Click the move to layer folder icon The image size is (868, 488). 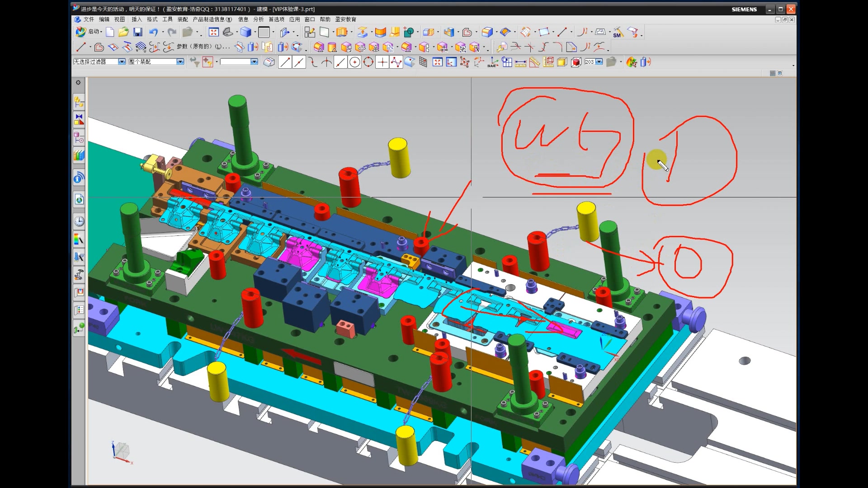[x=611, y=62]
